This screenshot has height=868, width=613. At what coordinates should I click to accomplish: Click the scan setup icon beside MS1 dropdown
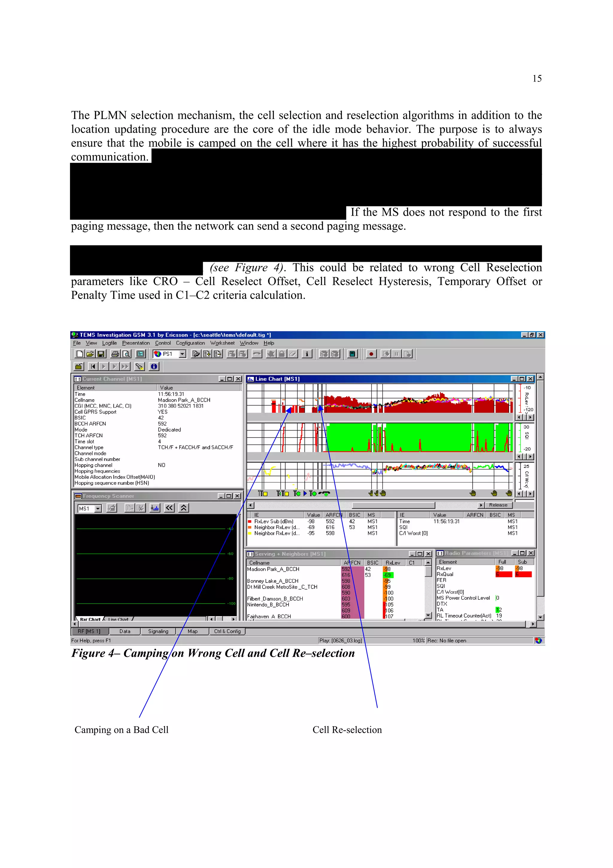[112, 508]
